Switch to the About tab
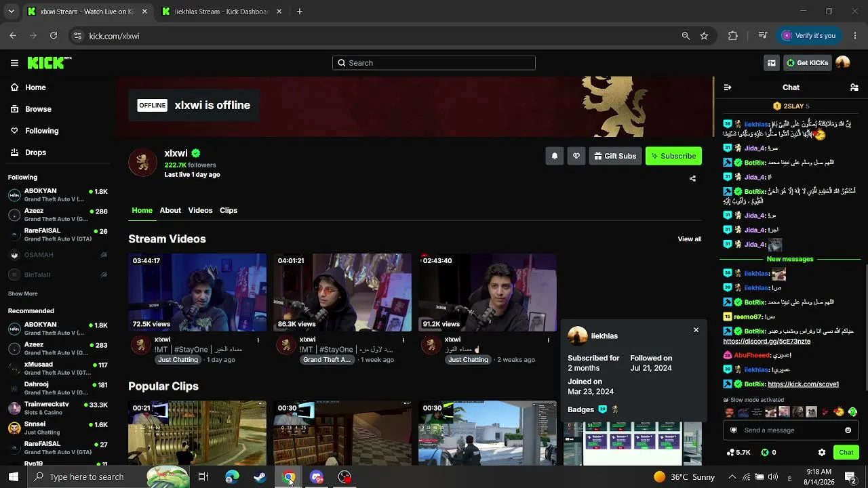868x488 pixels. click(170, 210)
